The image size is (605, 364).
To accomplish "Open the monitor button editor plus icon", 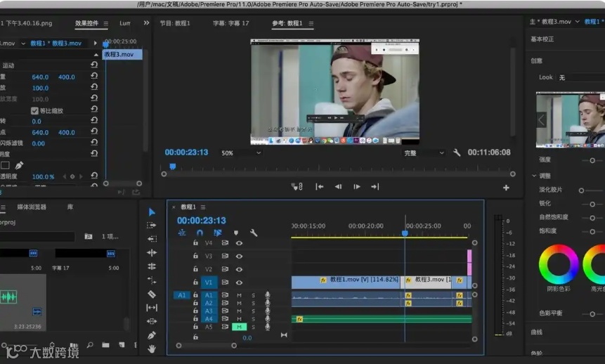I will pyautogui.click(x=506, y=188).
